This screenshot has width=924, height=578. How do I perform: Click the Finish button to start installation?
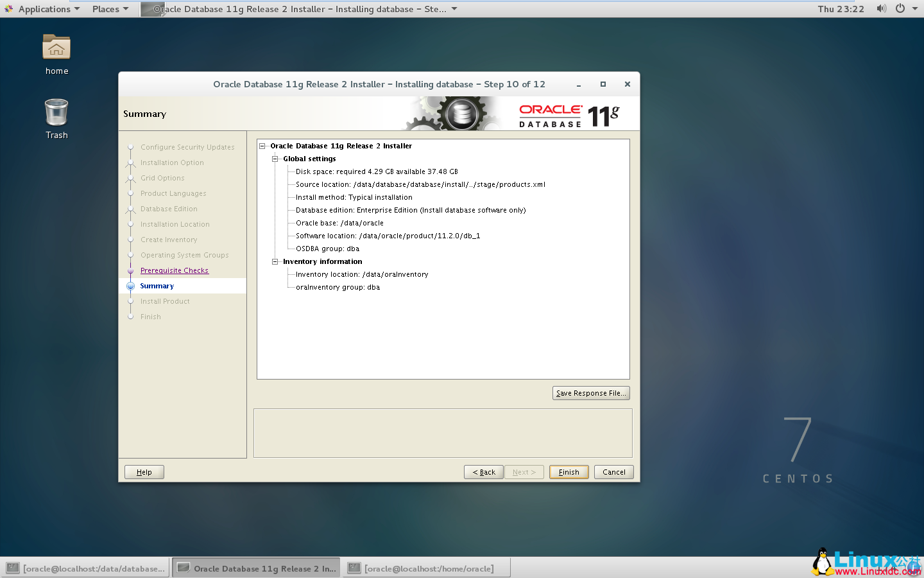pos(569,472)
